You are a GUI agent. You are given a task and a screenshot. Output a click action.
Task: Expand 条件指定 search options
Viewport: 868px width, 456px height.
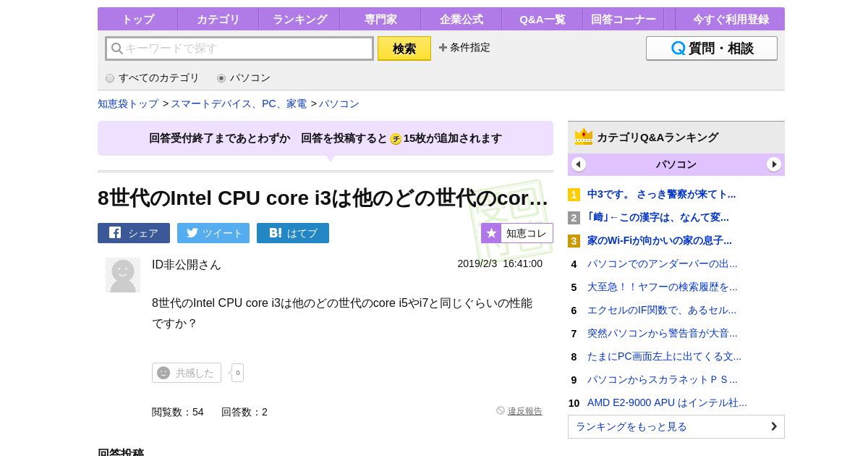464,48
